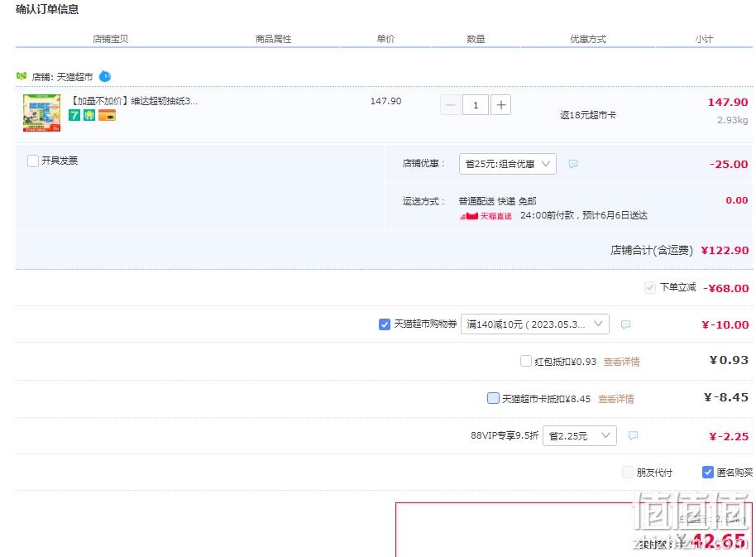Image resolution: width=756 pixels, height=557 pixels.
Task: Click the unit price 147.90 value
Action: click(x=385, y=101)
